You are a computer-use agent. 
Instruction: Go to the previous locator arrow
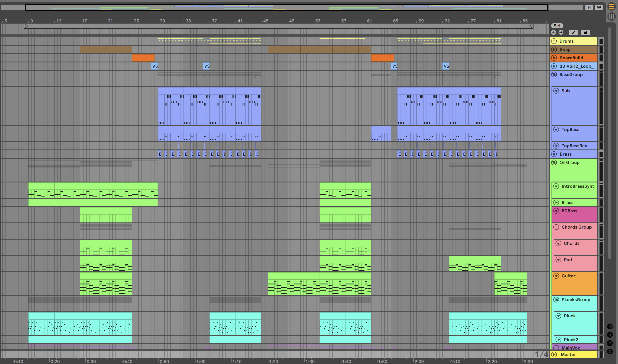point(554,32)
